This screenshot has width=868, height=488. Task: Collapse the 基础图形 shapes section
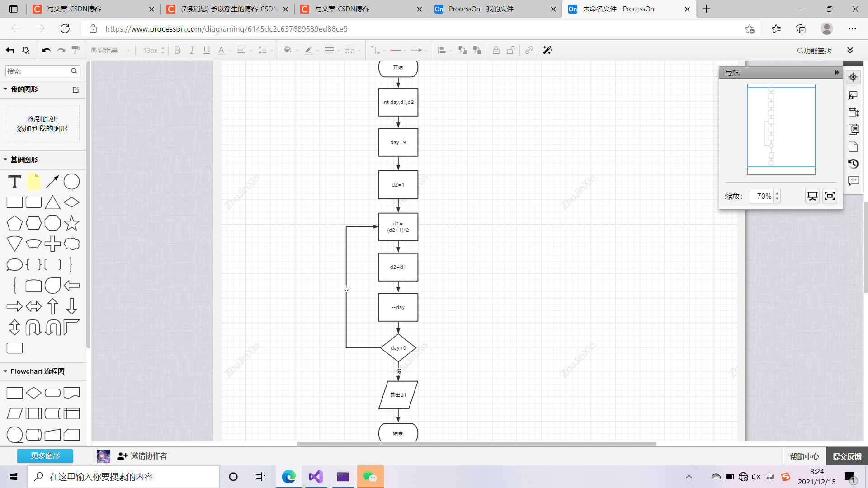click(x=5, y=160)
